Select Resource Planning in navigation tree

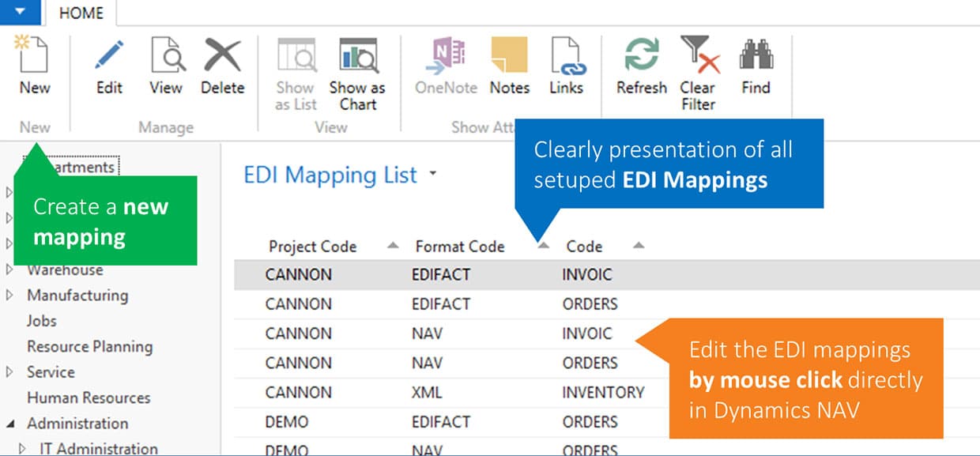[89, 346]
